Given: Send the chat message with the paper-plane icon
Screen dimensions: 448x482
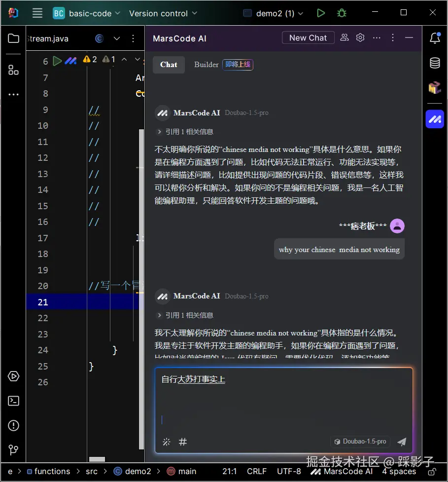Looking at the screenshot, I should [402, 442].
